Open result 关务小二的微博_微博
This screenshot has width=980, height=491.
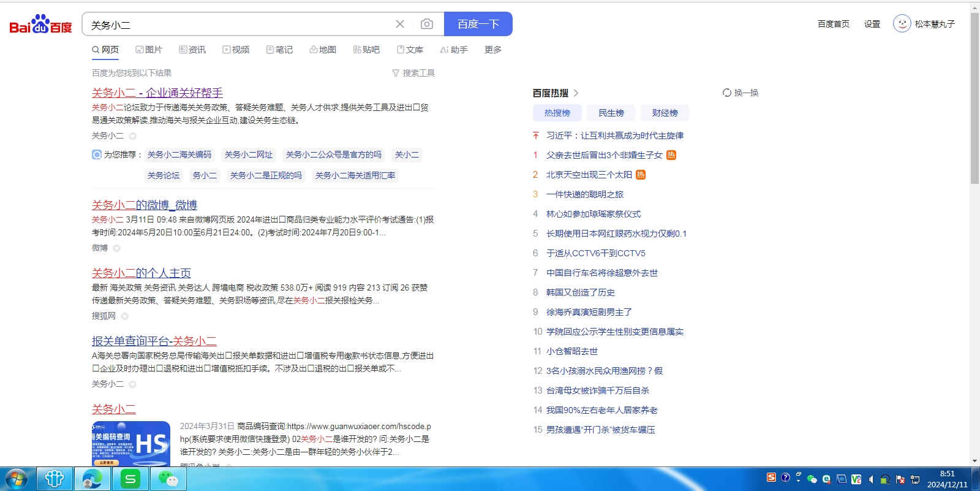pyautogui.click(x=145, y=205)
